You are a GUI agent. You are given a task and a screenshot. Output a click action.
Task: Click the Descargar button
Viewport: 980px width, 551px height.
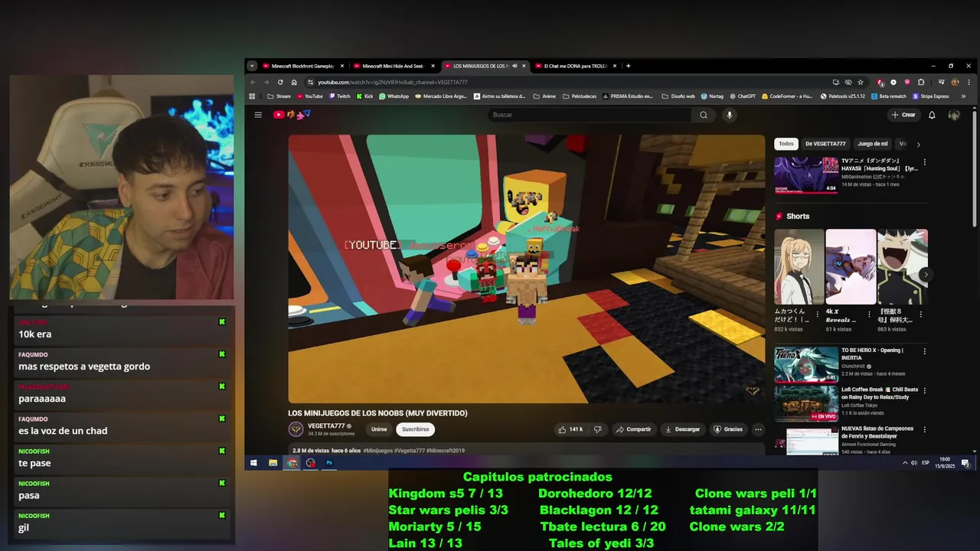point(682,429)
